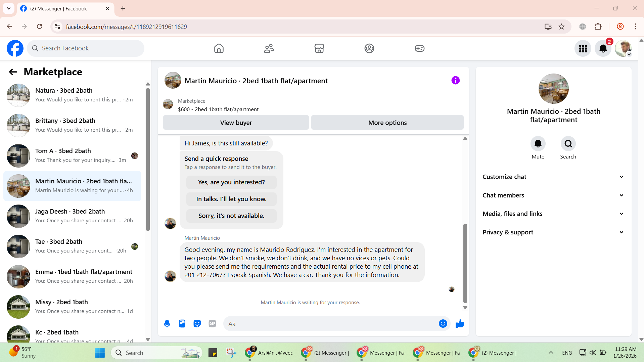Open the Missy 2bed 1bath conversation
The height and width of the screenshot is (362, 644).
[72, 307]
